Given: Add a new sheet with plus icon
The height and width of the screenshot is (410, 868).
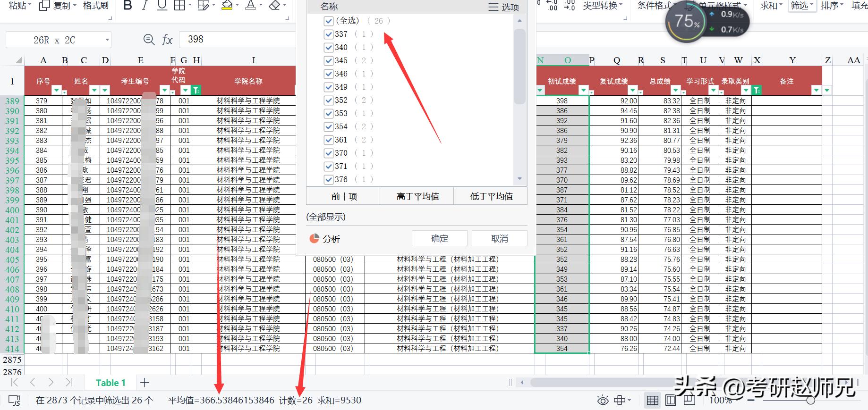Looking at the screenshot, I should [145, 383].
